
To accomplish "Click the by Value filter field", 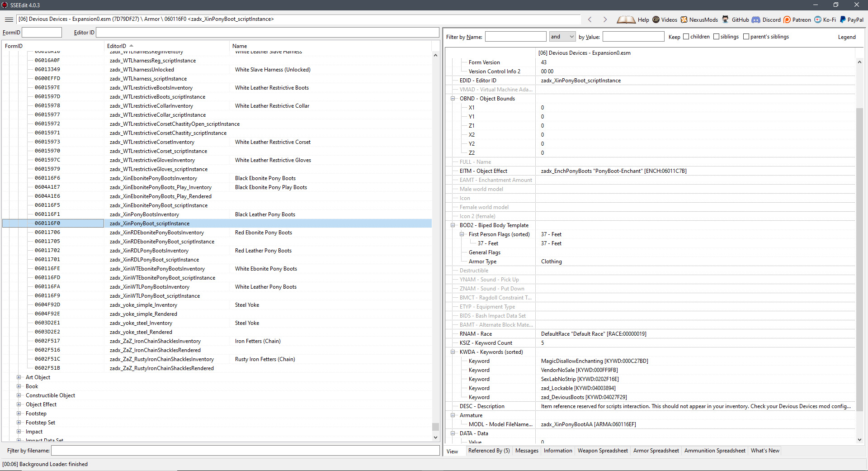I will point(633,37).
